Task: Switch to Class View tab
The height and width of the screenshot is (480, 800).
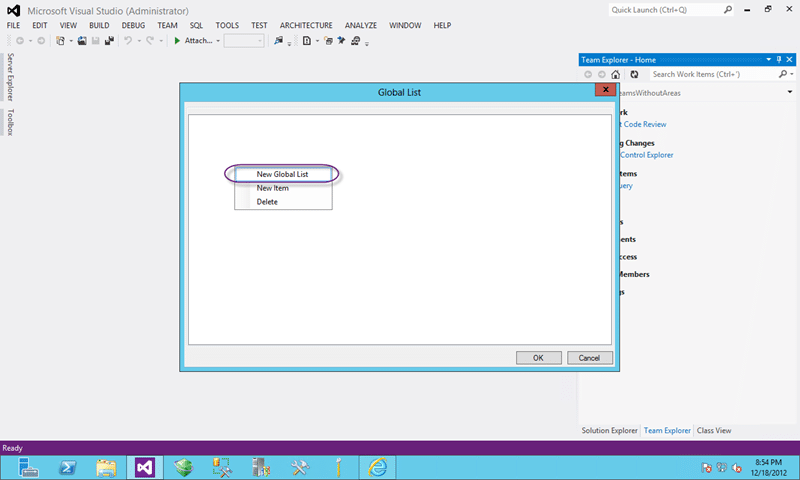Action: (714, 431)
